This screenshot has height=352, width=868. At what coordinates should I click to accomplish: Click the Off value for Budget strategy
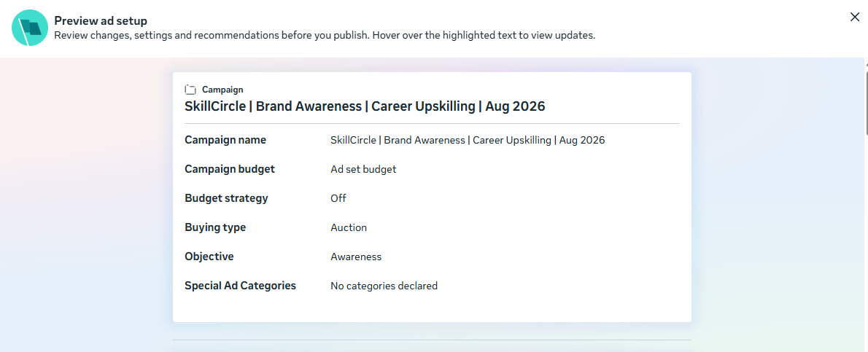(x=338, y=198)
